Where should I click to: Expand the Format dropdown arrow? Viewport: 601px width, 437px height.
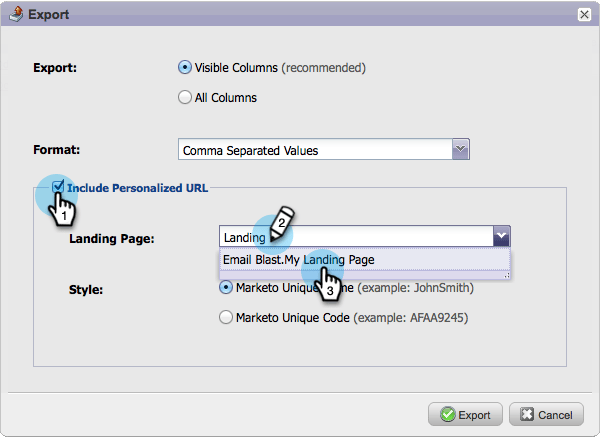pyautogui.click(x=460, y=150)
